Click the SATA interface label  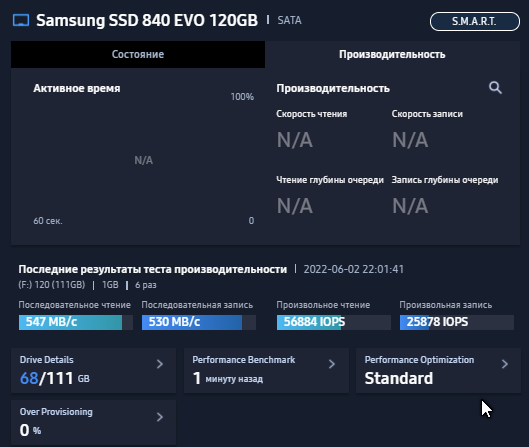[289, 20]
